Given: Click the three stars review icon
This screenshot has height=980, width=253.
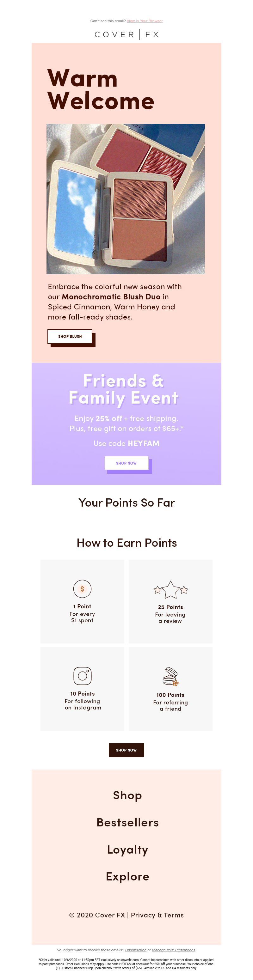Looking at the screenshot, I should [x=170, y=590].
